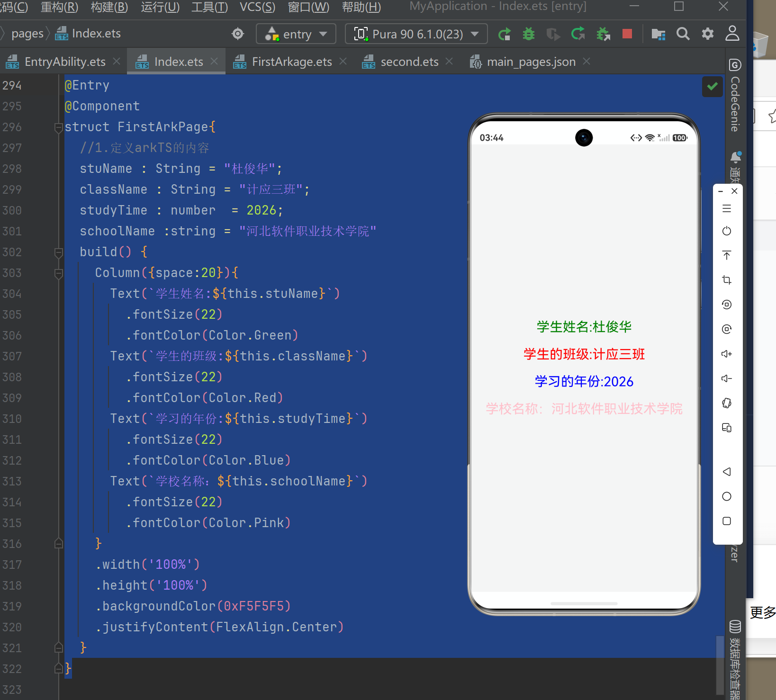The width and height of the screenshot is (776, 700).
Task: Click line number 300 in the gutter
Action: pos(12,210)
